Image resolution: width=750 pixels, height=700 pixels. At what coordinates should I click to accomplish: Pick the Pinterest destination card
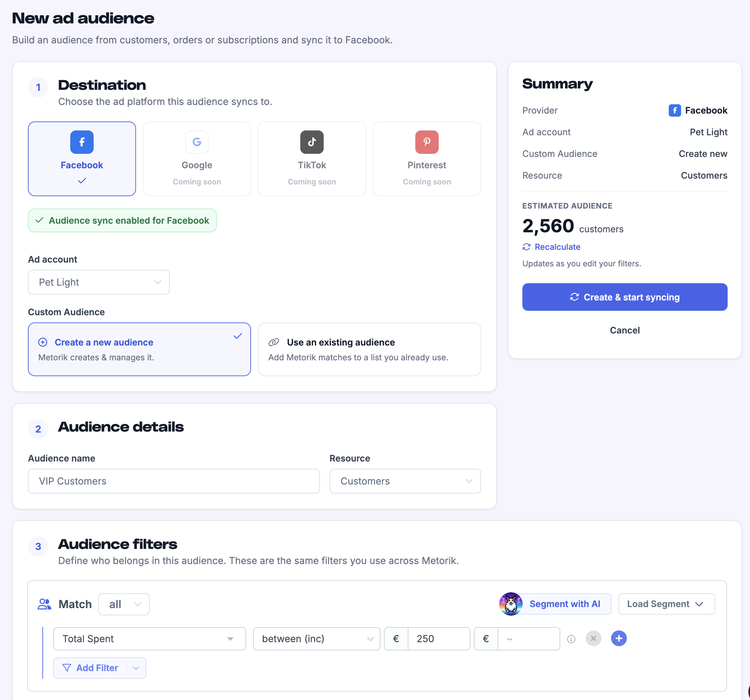click(x=427, y=159)
